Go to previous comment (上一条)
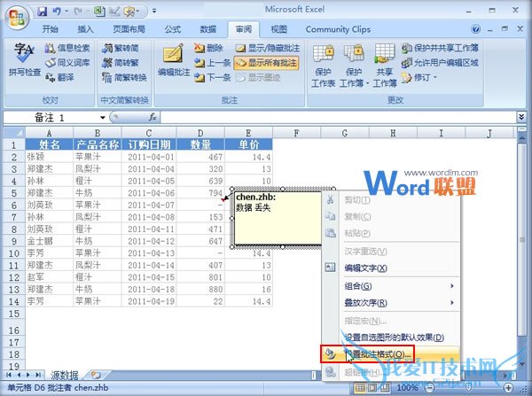Viewport: 532px width, 396px height. pyautogui.click(x=213, y=63)
